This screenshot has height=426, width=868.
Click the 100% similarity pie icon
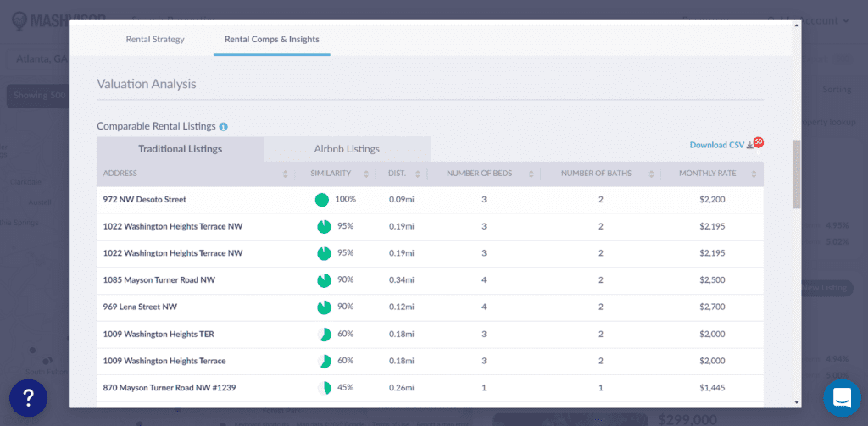click(x=322, y=200)
